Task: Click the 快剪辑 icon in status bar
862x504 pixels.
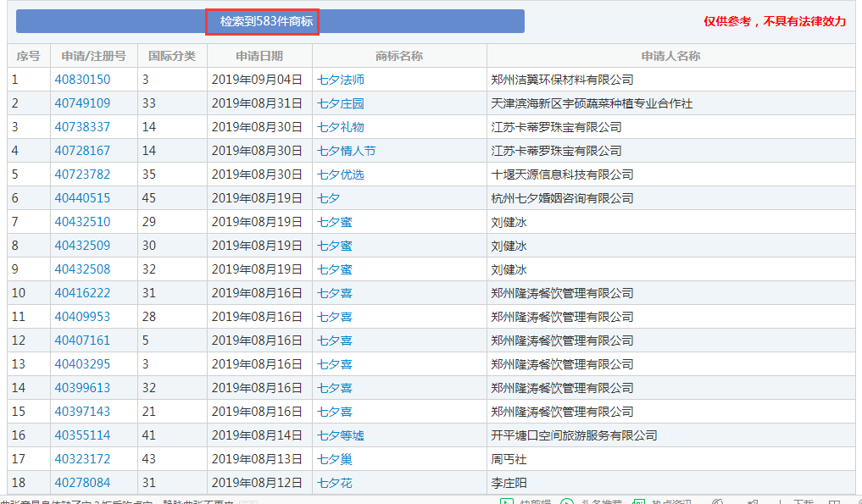Action: 507,501
